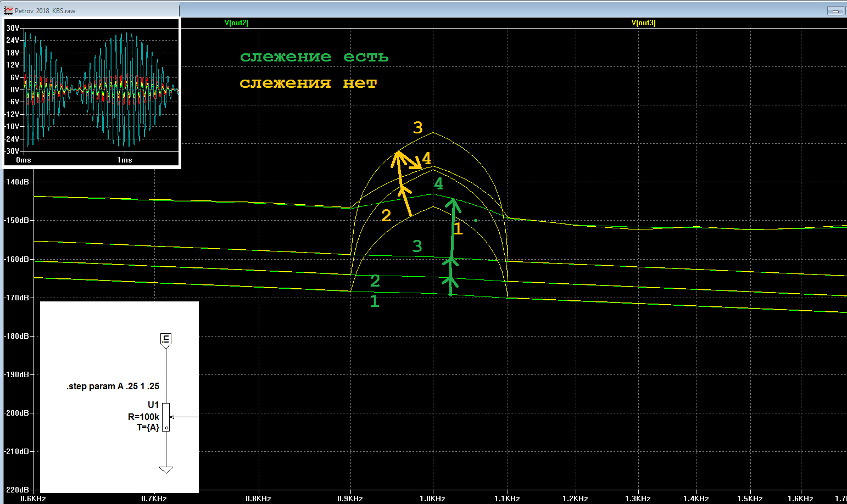
Task: Click the -190dB vertical axis label
Action: tap(18, 374)
